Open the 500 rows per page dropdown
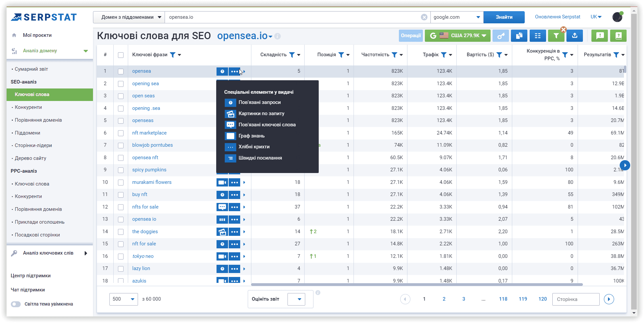The height and width of the screenshot is (323, 644). [124, 299]
